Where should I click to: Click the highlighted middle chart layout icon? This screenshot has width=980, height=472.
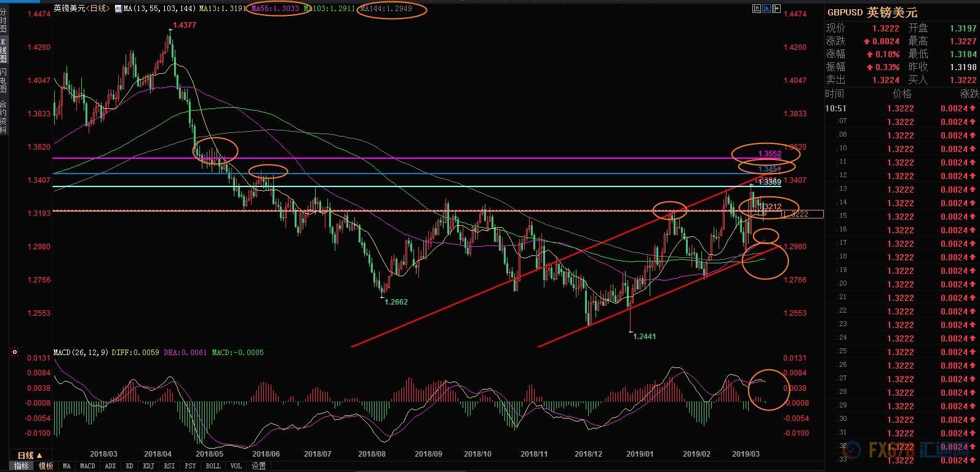coord(766,9)
